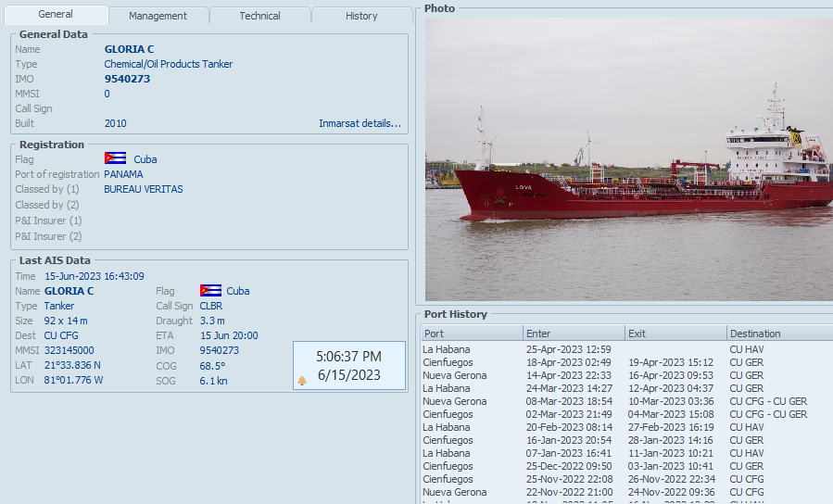This screenshot has height=504, width=833.
Task: Click the ETA value 15 Jun 20:00
Action: [x=229, y=335]
